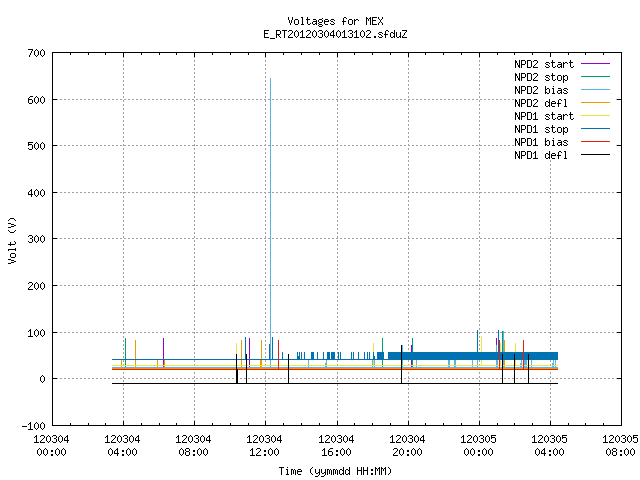
Task: Click the y-axis label 'Volt (V)'
Action: 13,240
